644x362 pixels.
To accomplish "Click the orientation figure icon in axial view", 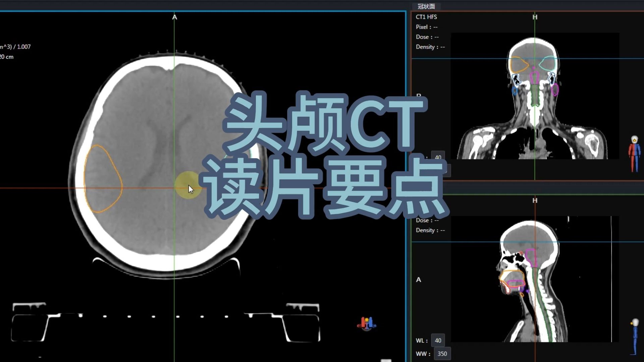I will click(x=367, y=323).
